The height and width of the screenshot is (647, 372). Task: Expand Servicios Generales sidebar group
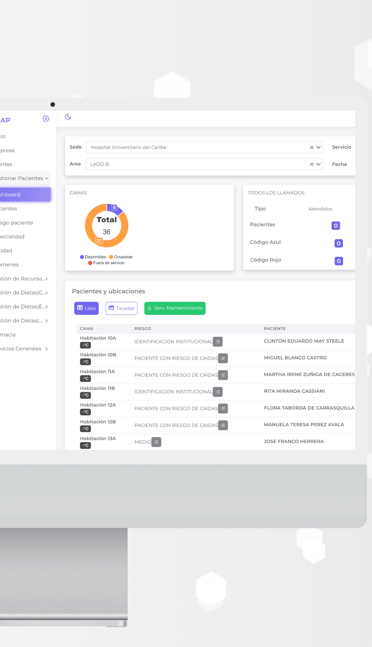[x=24, y=349]
